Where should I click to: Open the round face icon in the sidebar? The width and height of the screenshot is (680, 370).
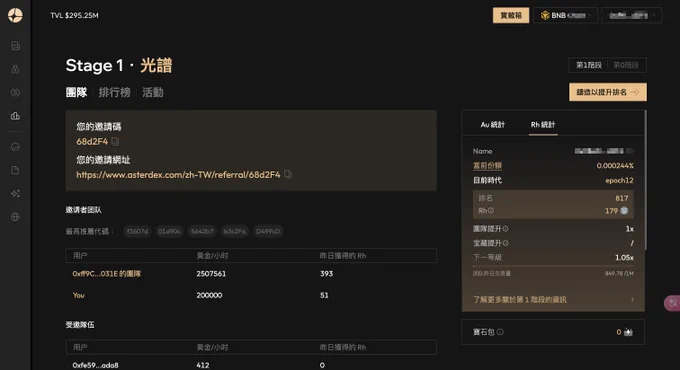coord(15,147)
